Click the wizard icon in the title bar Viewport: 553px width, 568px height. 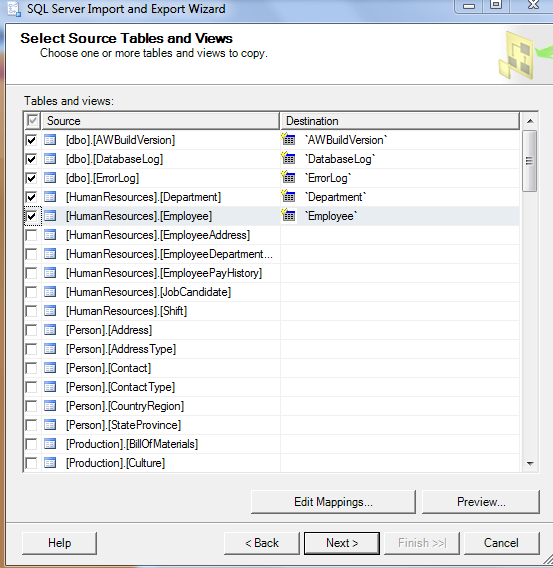click(x=14, y=9)
